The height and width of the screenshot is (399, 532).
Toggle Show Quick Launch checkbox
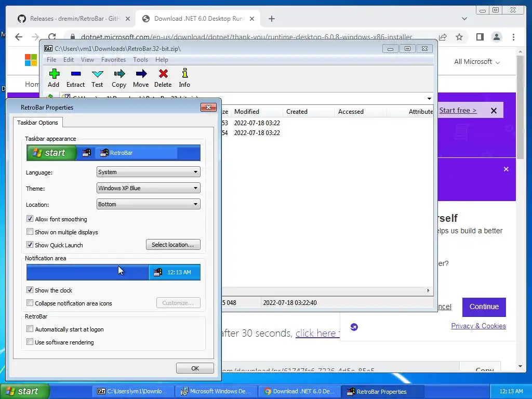tap(30, 245)
